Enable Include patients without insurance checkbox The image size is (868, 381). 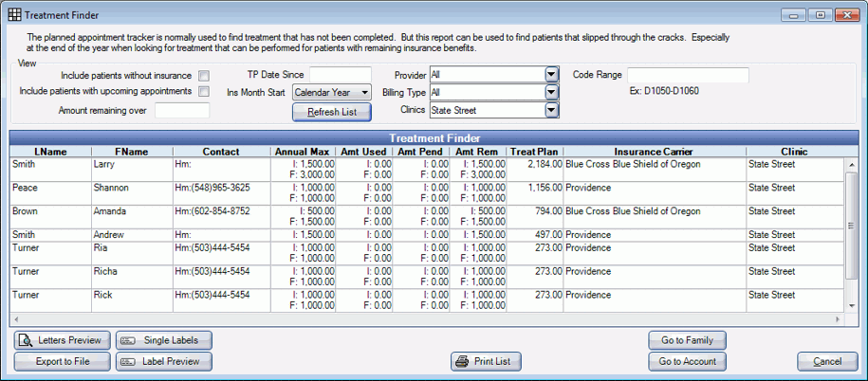coord(204,76)
